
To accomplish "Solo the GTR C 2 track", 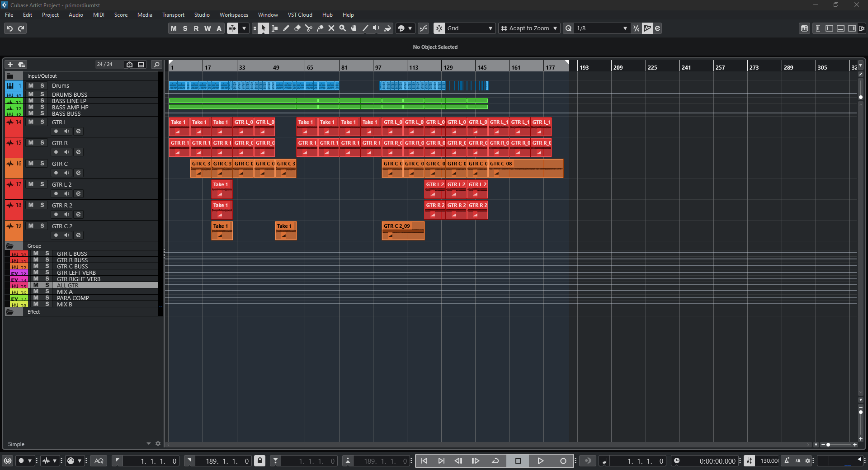I will (x=42, y=226).
